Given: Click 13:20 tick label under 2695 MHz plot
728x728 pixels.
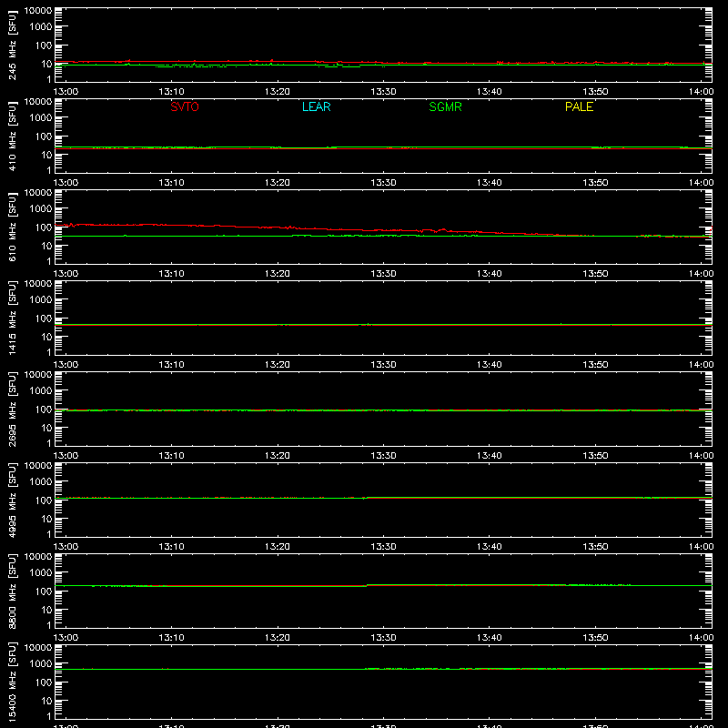Looking at the screenshot, I should click(278, 456).
